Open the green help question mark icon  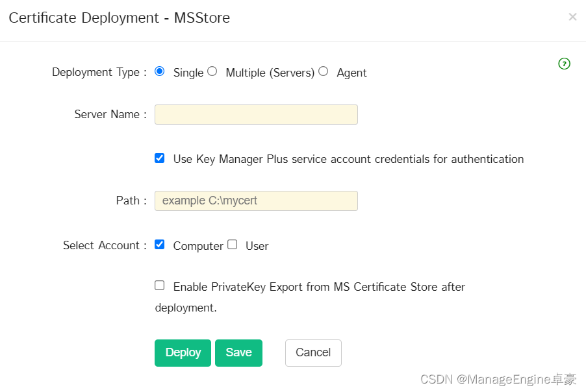pyautogui.click(x=564, y=64)
